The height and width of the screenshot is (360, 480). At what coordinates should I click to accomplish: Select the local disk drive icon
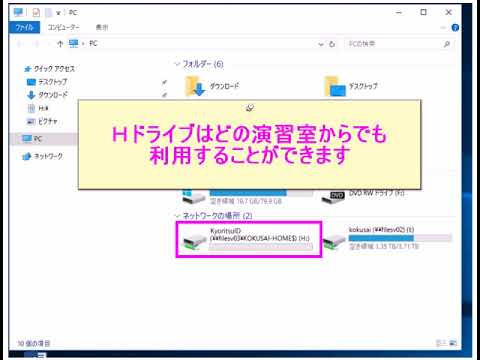click(194, 197)
